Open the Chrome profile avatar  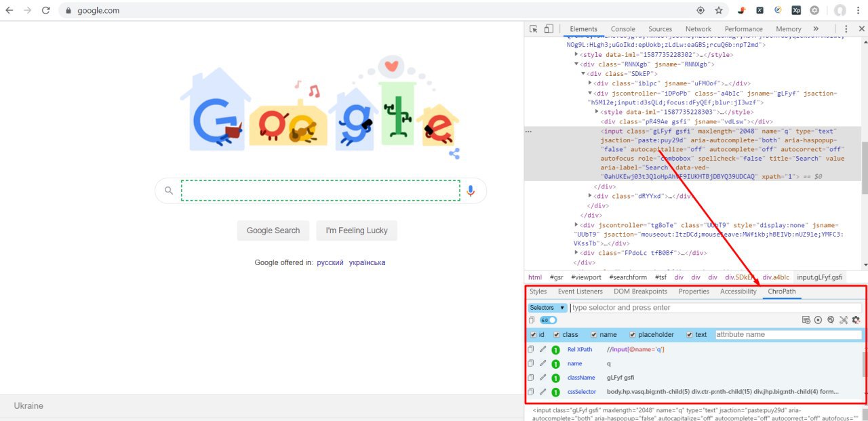click(840, 10)
